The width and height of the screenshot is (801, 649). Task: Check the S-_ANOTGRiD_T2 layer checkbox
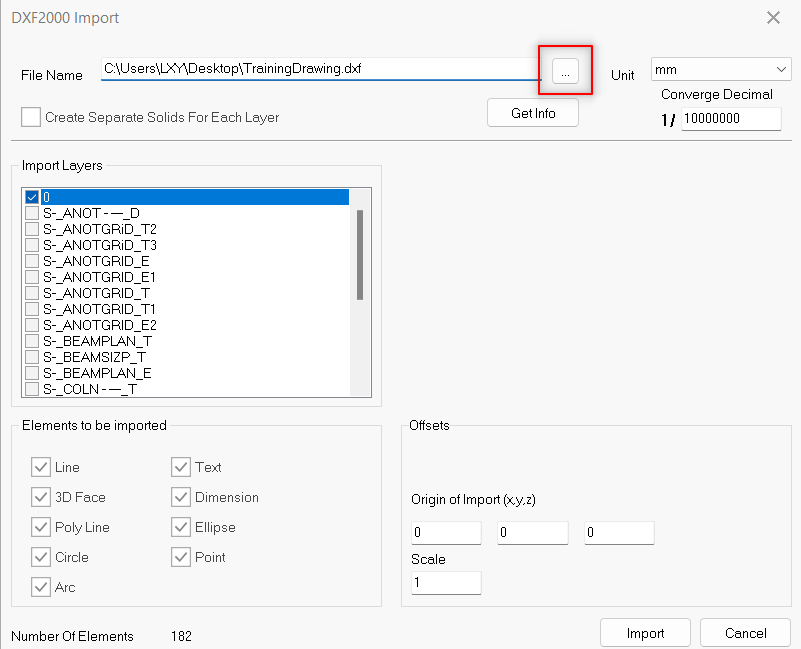(x=32, y=229)
